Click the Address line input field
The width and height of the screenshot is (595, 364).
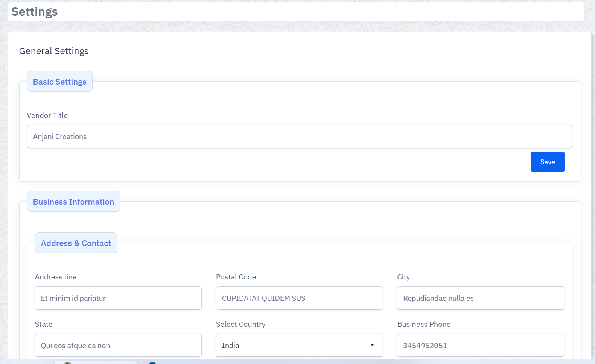click(118, 298)
